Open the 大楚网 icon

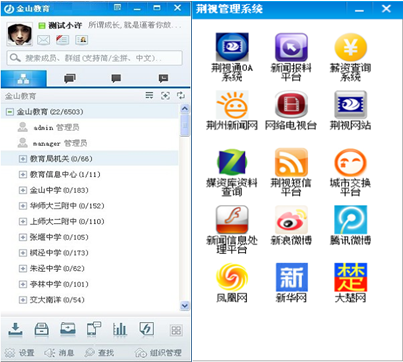(x=350, y=277)
